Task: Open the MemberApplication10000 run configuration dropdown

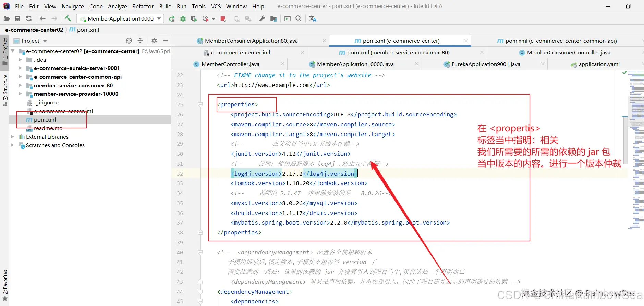Action: coord(159,18)
